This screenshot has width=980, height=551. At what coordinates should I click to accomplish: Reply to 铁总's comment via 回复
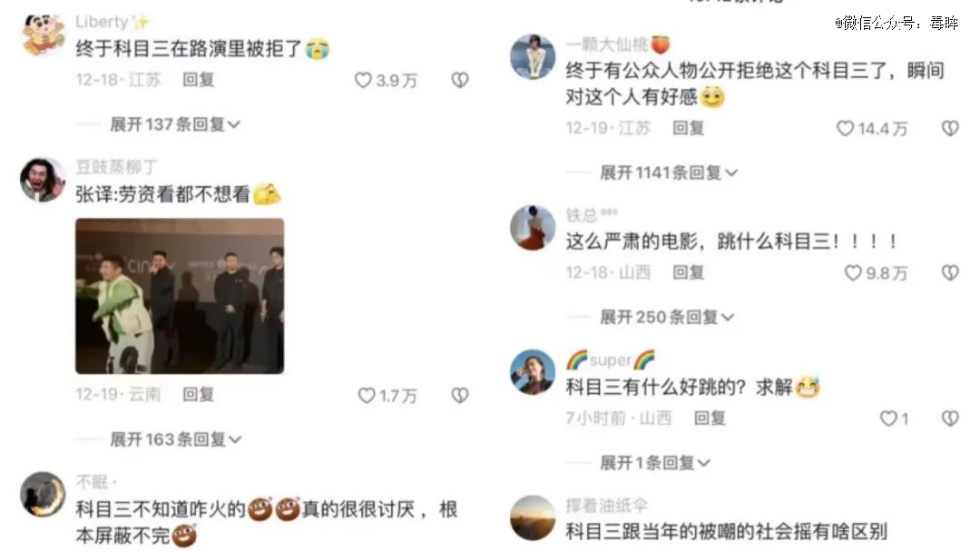[x=688, y=272]
